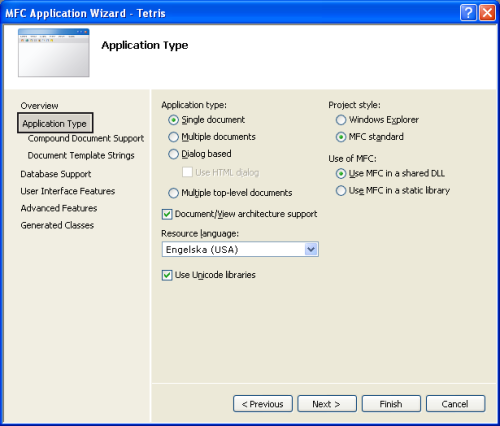Click the Help question mark title icon

[x=468, y=13]
